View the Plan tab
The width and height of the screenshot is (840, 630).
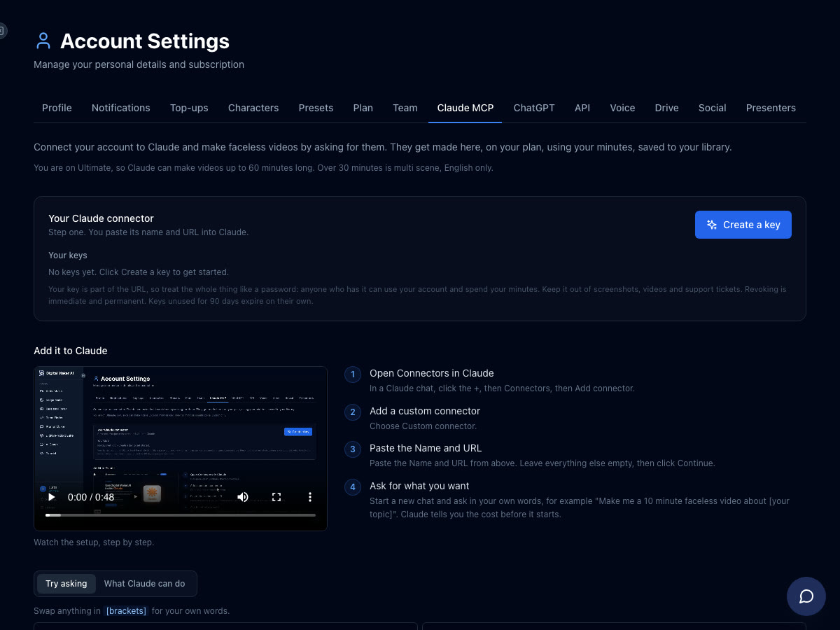coord(363,108)
